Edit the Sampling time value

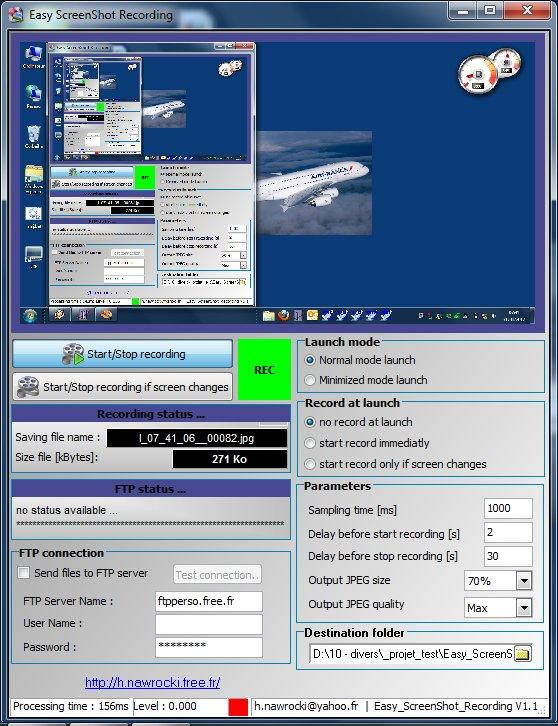click(x=508, y=508)
